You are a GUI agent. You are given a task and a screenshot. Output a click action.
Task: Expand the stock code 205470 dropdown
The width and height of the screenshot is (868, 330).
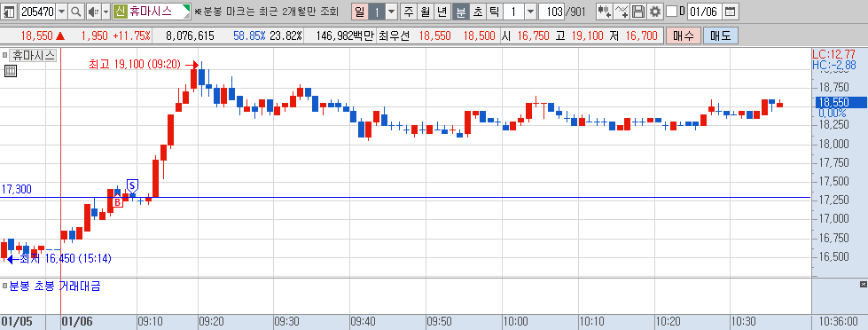click(61, 11)
